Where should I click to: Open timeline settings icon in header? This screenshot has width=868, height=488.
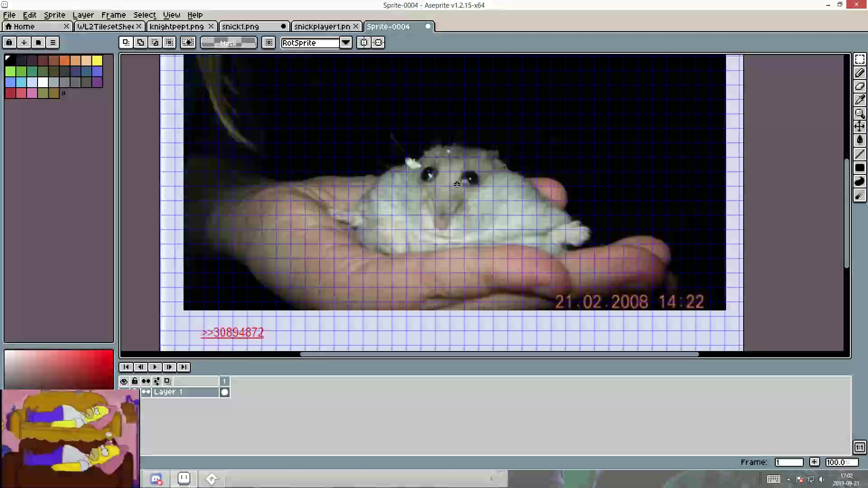coord(156,381)
